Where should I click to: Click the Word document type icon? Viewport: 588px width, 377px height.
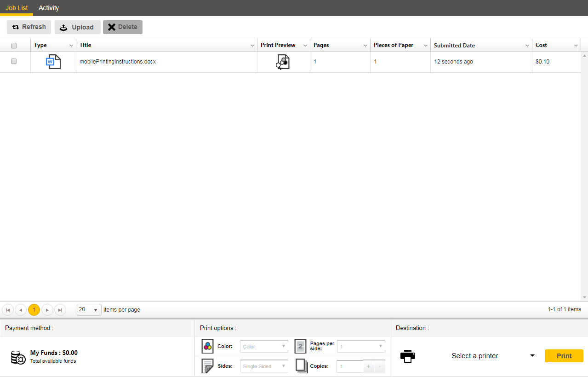[53, 62]
